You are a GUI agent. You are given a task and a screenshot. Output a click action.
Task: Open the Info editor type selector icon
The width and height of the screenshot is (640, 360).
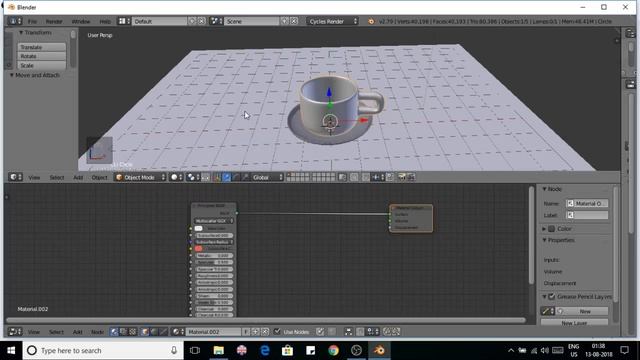tap(14, 21)
